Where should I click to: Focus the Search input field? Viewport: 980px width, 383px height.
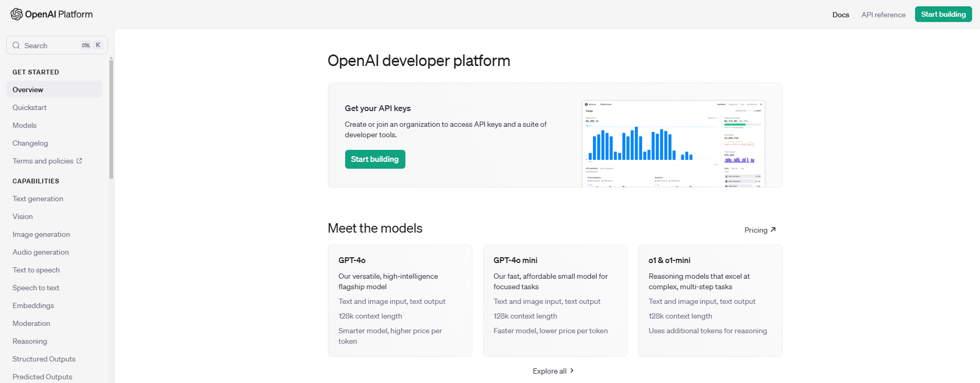click(x=57, y=45)
